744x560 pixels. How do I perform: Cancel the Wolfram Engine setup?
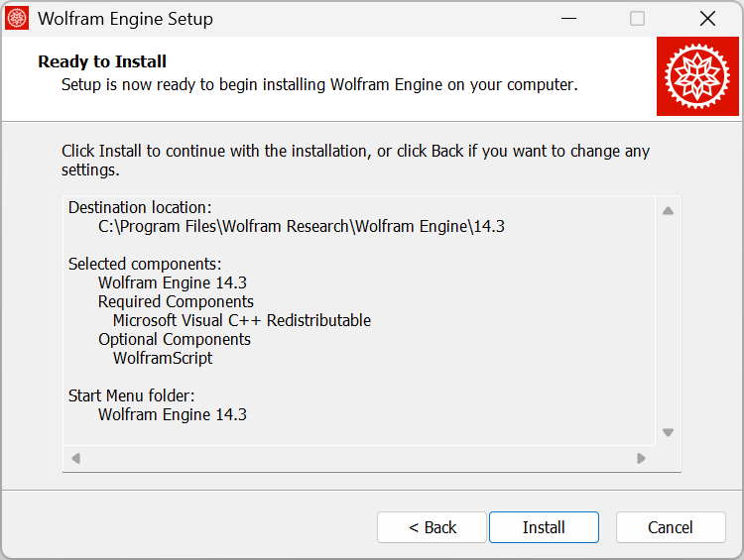coord(671,527)
